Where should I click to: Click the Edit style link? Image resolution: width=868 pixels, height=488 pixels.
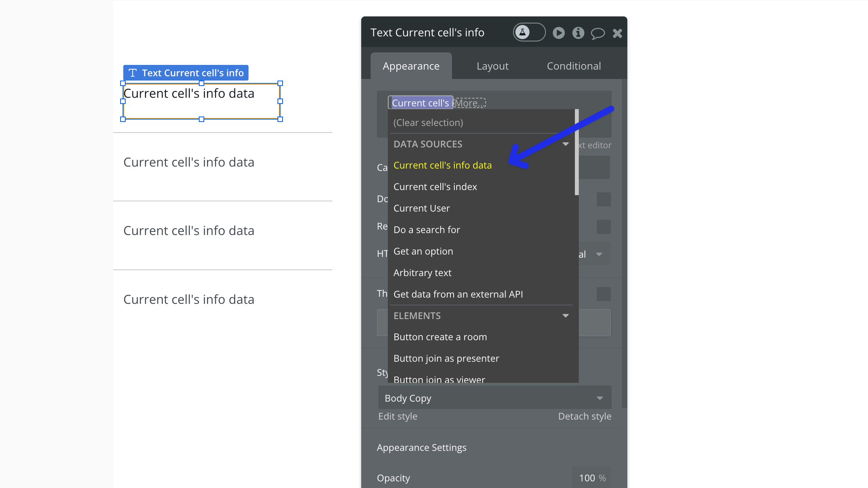pyautogui.click(x=398, y=416)
